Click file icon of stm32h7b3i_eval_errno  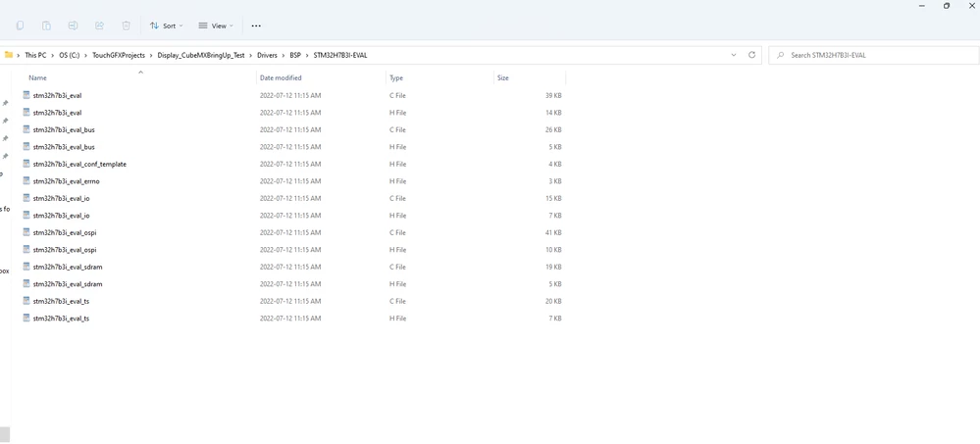(x=26, y=180)
